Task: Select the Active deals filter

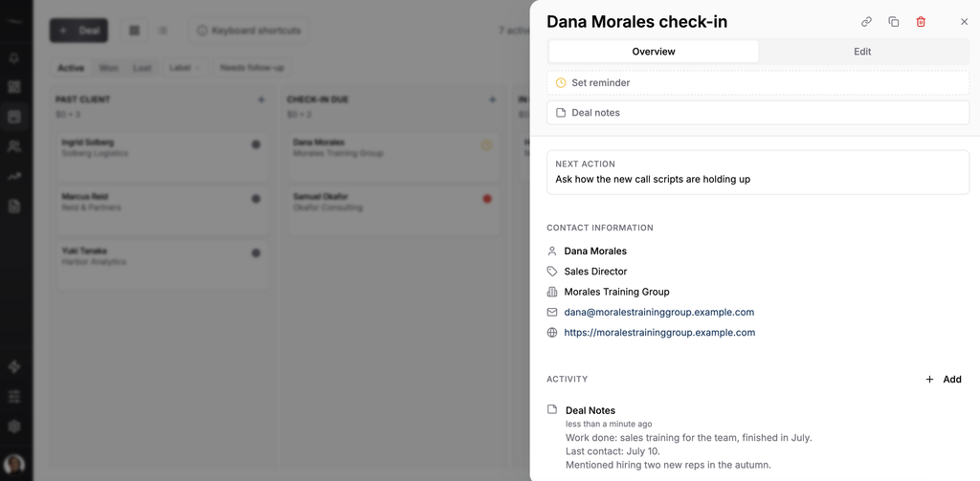Action: click(x=71, y=68)
